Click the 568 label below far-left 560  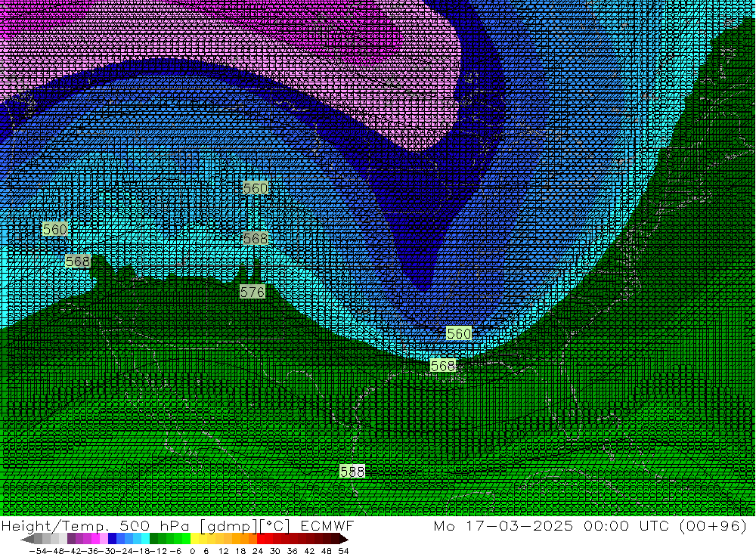coord(77,262)
